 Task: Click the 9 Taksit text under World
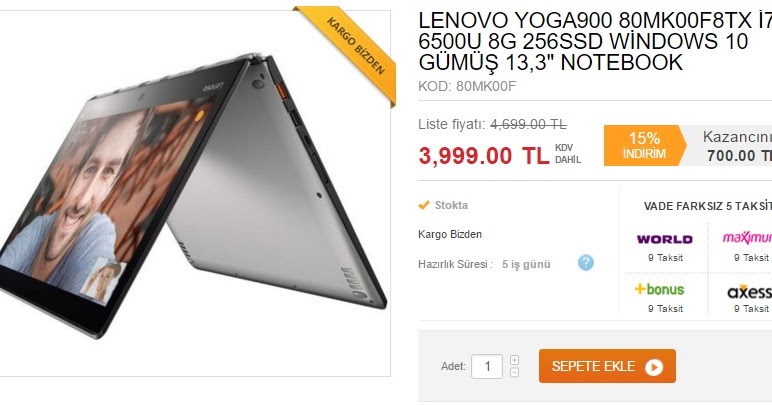[x=665, y=258]
